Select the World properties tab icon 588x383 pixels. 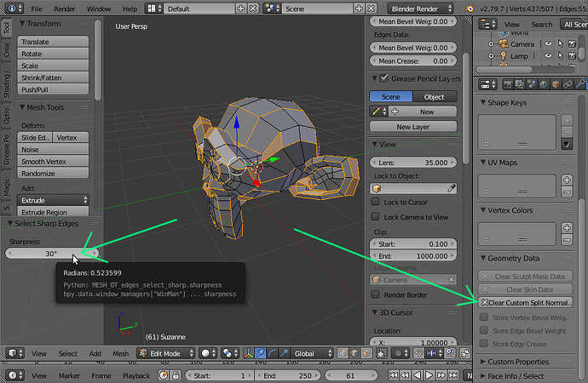tap(544, 84)
